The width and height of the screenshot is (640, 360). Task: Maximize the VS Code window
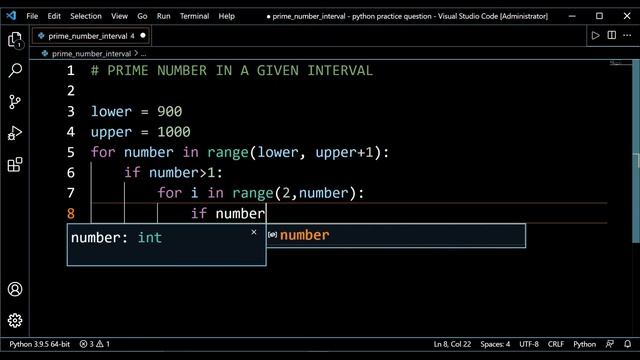click(599, 16)
